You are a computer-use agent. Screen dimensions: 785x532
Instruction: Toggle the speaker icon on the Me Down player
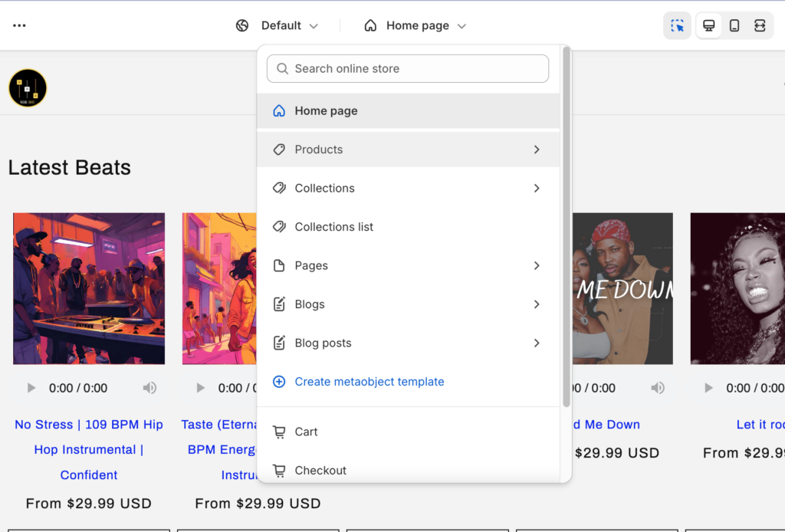(658, 388)
